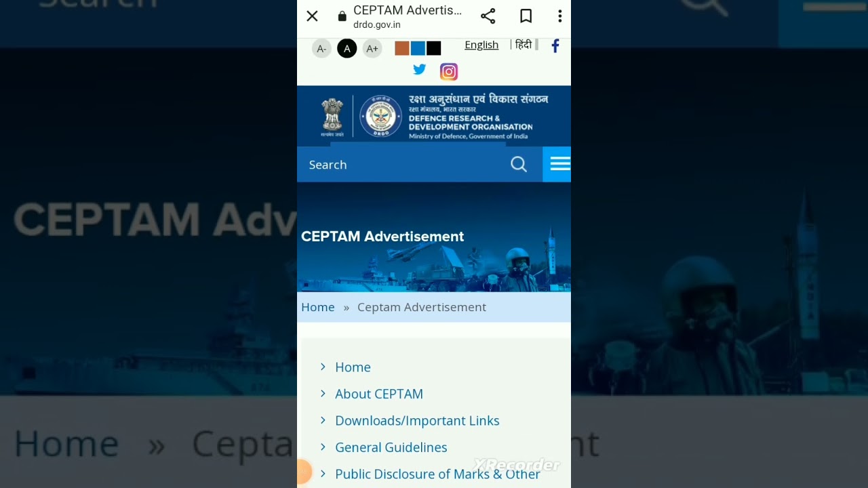Tap the padlock site security icon

pos(342,16)
